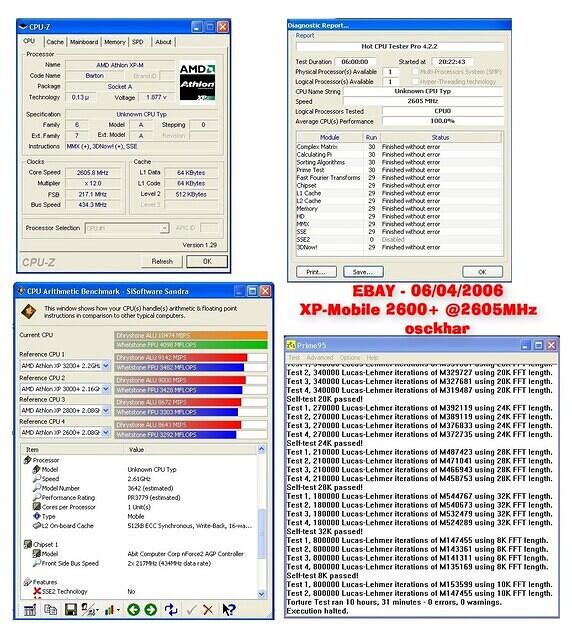572x640 pixels.
Task: Open the options table icon in Sandra toolbar
Action: click(x=30, y=610)
